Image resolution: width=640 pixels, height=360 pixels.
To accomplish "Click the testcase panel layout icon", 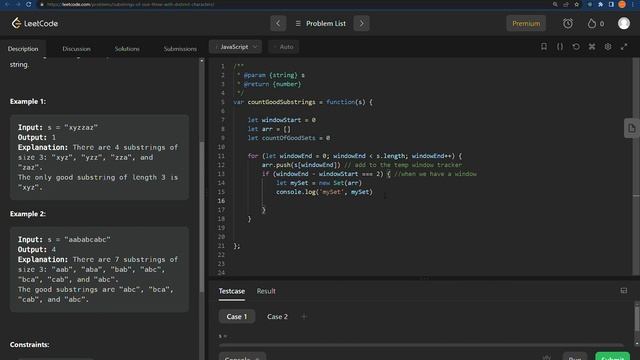I will 624,291.
